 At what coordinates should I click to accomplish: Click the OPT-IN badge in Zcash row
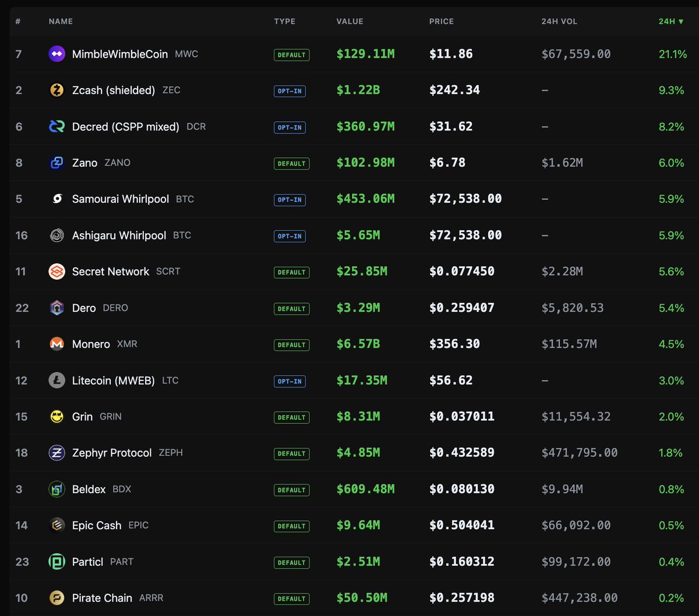pos(290,91)
